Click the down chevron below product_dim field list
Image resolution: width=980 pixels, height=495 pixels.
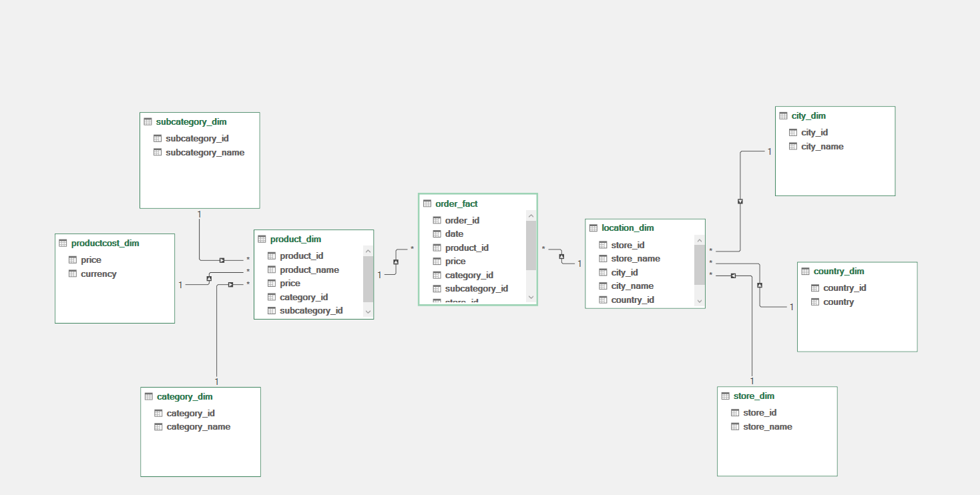pos(368,311)
